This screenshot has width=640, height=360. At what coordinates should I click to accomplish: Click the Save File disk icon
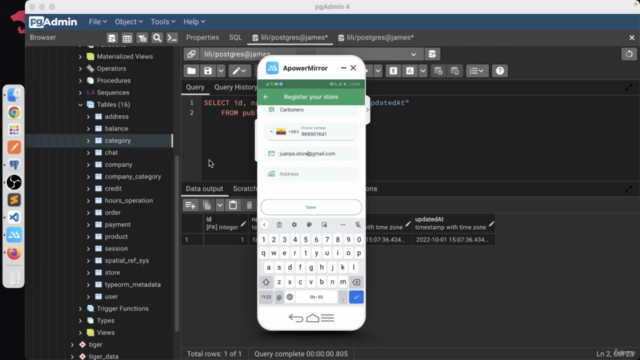pos(208,71)
